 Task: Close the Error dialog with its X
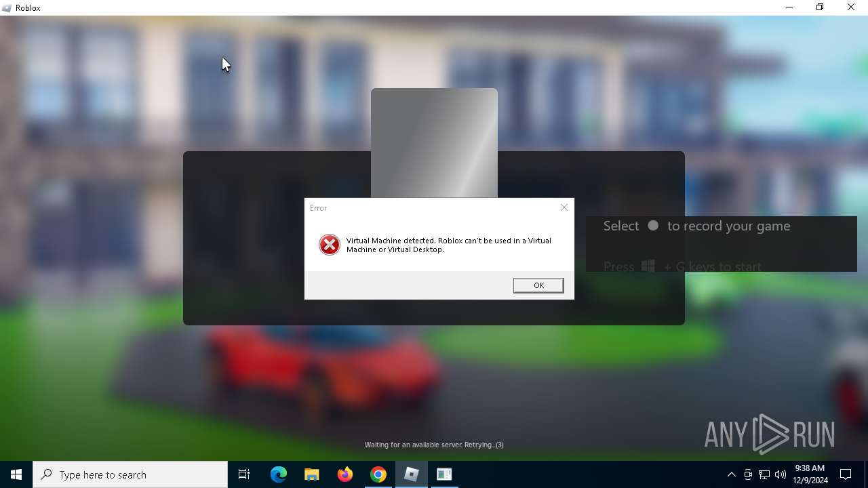pos(564,207)
